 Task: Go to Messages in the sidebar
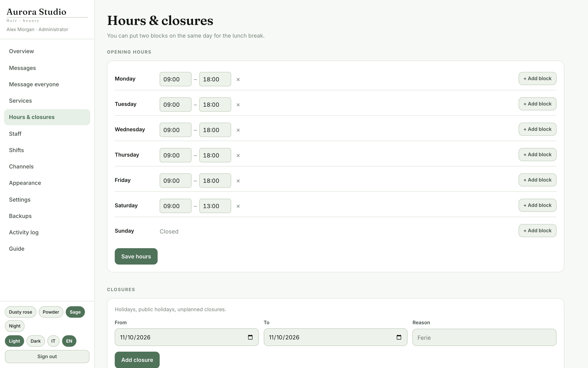(x=47, y=68)
